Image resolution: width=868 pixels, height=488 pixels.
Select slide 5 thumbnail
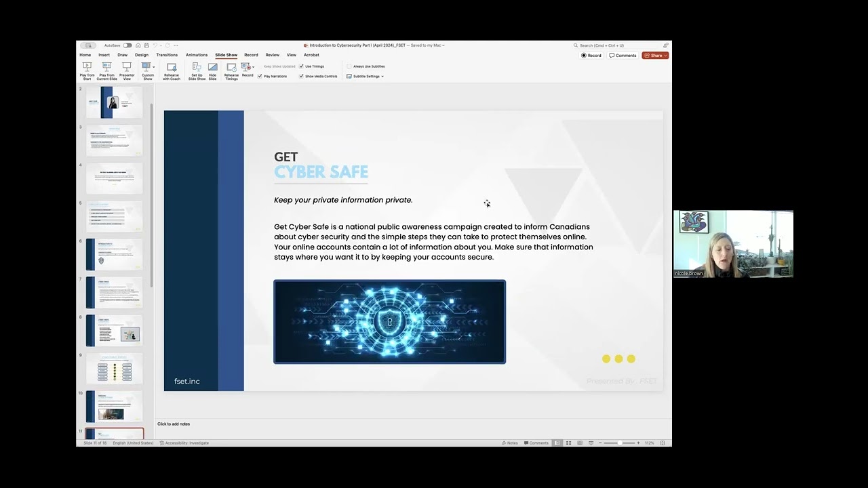(114, 216)
